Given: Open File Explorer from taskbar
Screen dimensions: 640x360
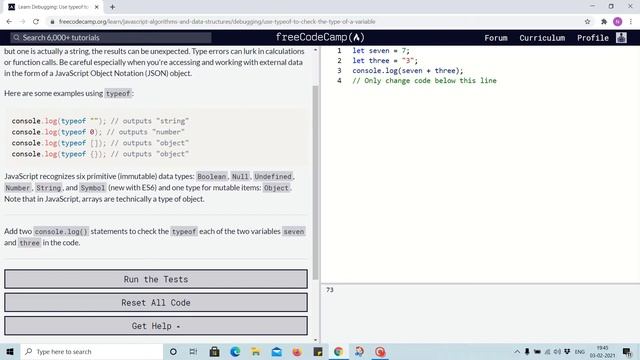Looking at the screenshot, I should click(x=256, y=351).
